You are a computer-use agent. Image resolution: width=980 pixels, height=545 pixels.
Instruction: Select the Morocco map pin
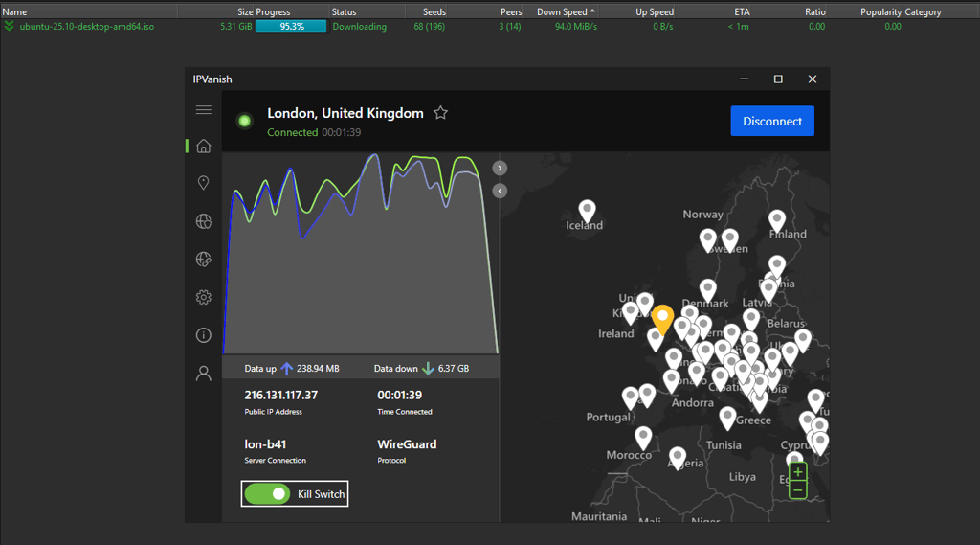click(643, 438)
